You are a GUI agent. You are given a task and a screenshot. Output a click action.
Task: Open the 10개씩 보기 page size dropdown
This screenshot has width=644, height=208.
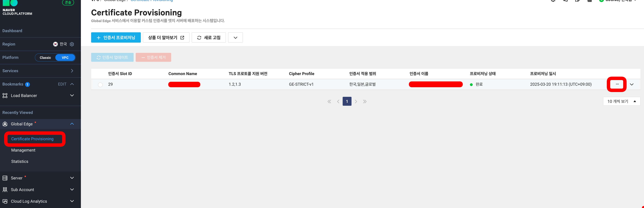pos(621,101)
